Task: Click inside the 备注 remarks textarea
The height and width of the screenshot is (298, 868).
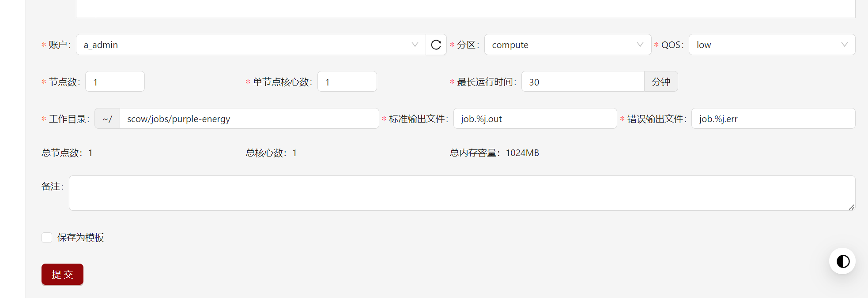Action: click(x=461, y=193)
